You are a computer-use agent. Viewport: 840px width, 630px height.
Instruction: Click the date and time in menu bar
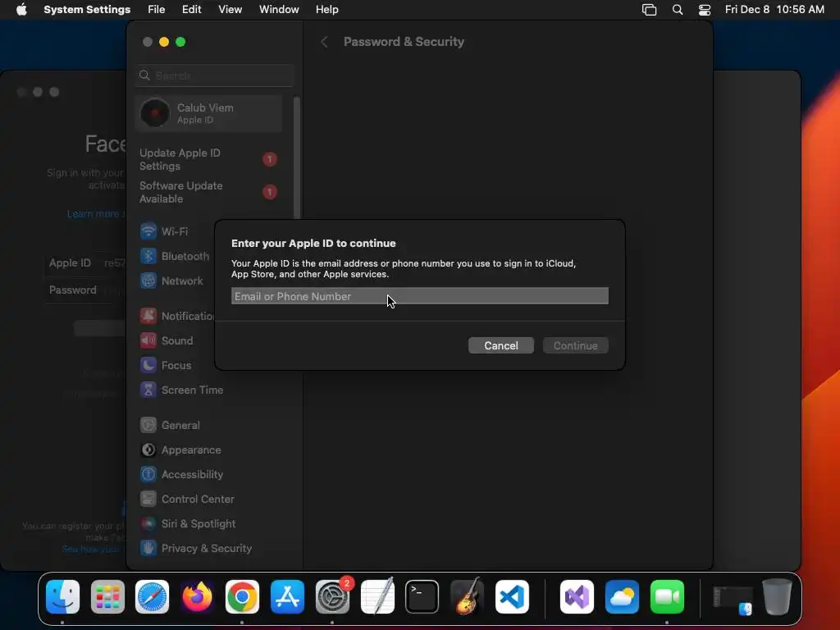pos(774,10)
